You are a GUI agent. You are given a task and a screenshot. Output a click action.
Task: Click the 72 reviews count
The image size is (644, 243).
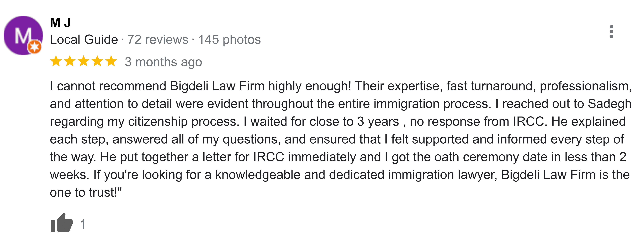coord(158,40)
